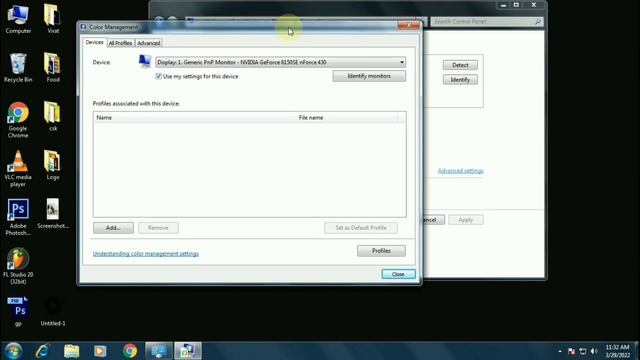Click the Cancel button in background window
The height and width of the screenshot is (360, 640).
click(433, 220)
